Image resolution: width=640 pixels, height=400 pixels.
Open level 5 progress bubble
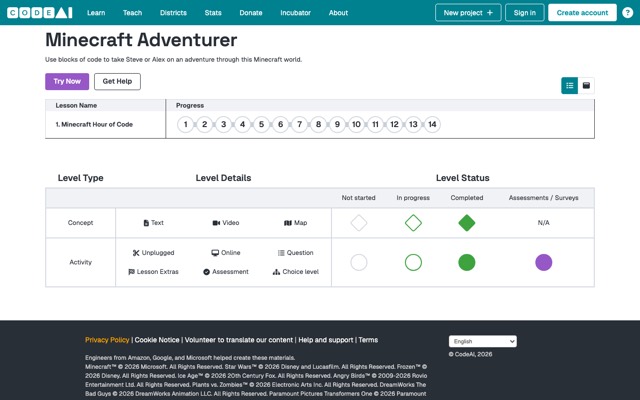pos(261,124)
